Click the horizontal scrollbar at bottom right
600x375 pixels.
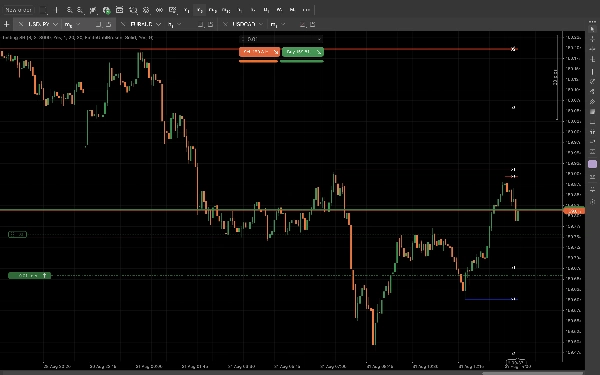[532, 373]
